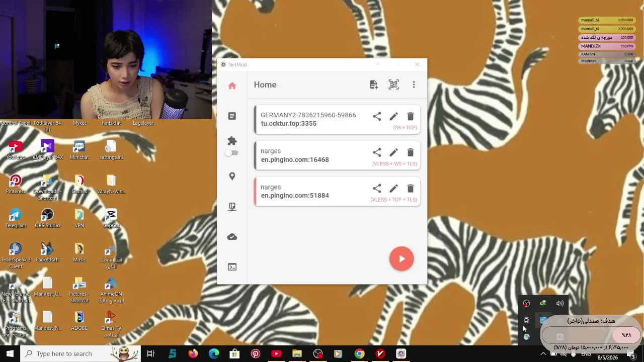Open the plugins puzzle icon in NetMod sidebar
This screenshot has width=644, height=362.
pos(232,141)
